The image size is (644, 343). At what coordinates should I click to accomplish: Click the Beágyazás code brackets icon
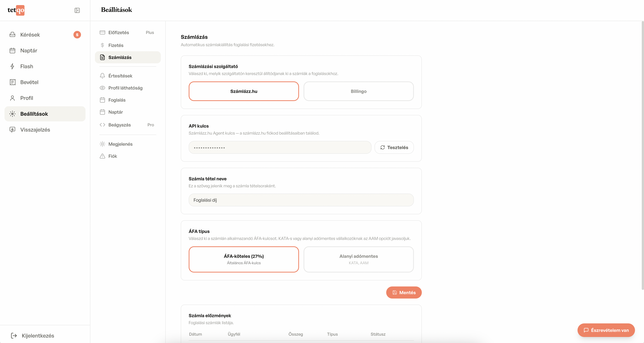click(102, 125)
